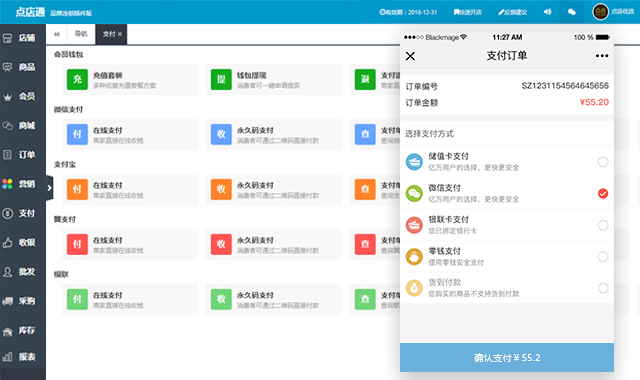The image size is (640, 380).
Task: Click 在线支付 under 银联 section
Action: tap(107, 295)
